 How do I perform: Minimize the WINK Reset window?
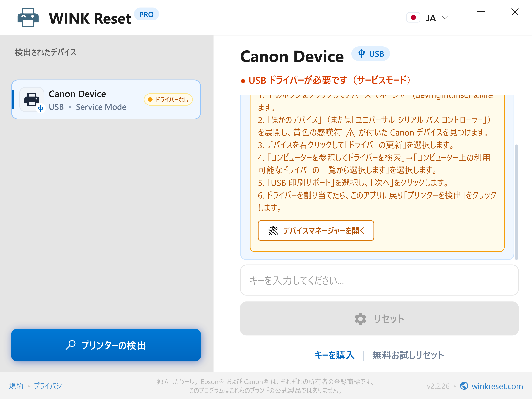481,11
